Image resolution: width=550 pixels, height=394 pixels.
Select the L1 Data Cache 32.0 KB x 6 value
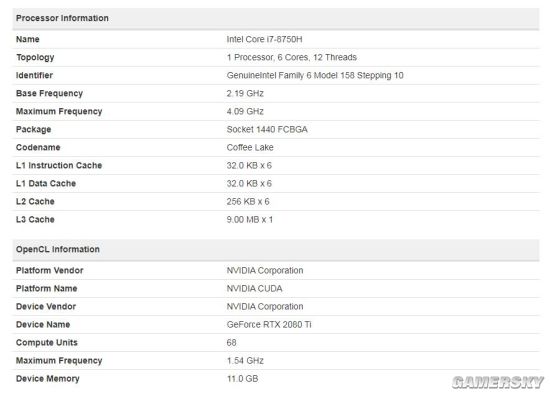[249, 183]
